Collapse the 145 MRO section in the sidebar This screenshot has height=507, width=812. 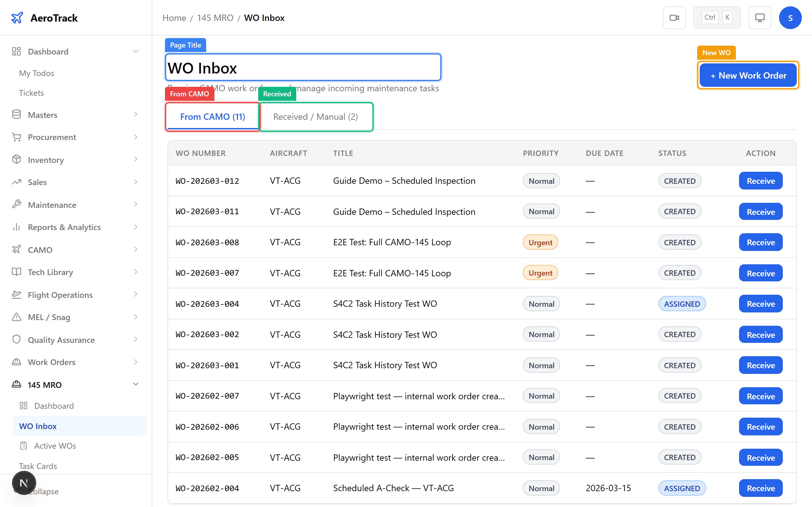pos(135,384)
